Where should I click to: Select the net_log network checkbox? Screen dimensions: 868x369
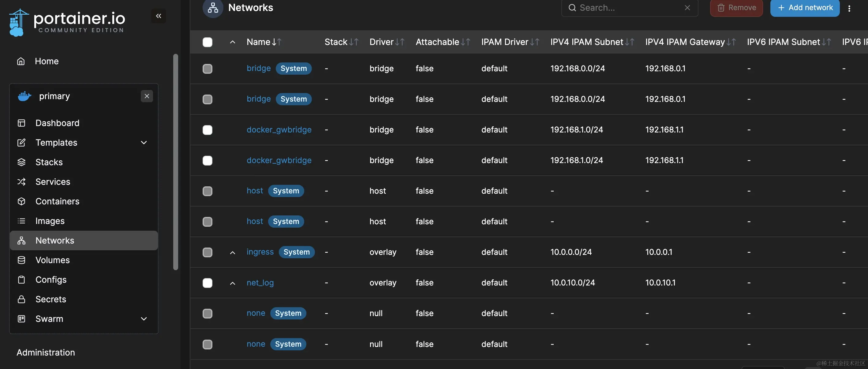207,283
